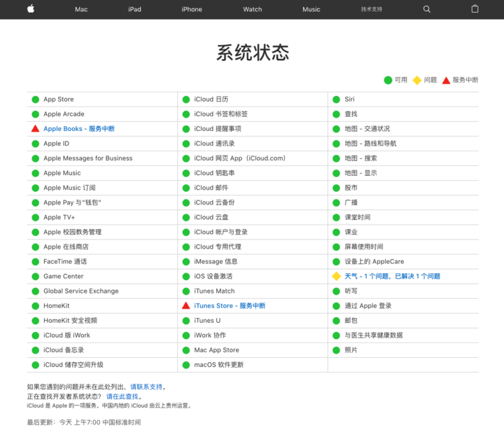The image size is (504, 437).
Task: Click green dot next to iCloud 日历
Action: coord(185,99)
